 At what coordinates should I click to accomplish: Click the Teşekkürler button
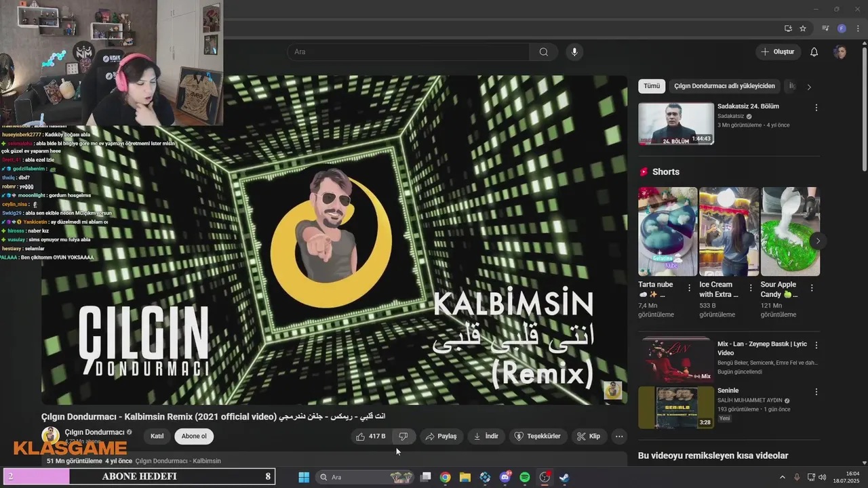[538, 436]
